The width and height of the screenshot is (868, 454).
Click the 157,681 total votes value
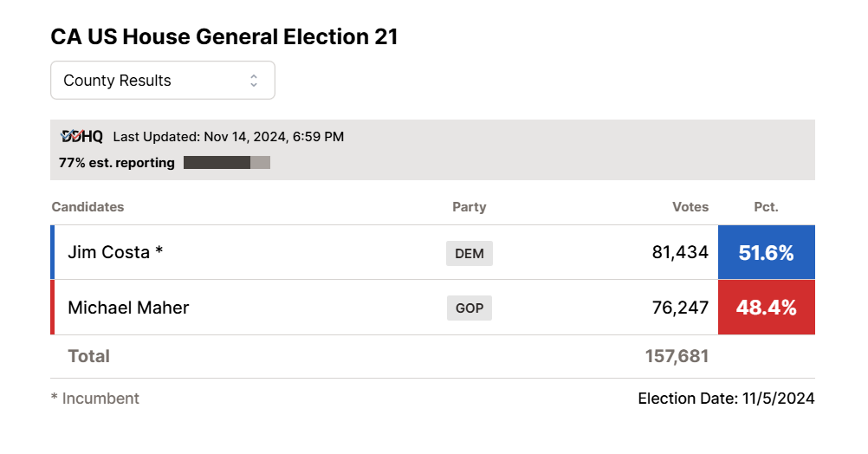point(677,356)
